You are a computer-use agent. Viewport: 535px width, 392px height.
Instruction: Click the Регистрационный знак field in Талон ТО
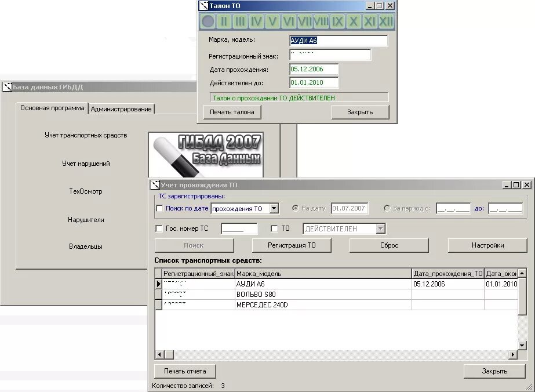330,55
